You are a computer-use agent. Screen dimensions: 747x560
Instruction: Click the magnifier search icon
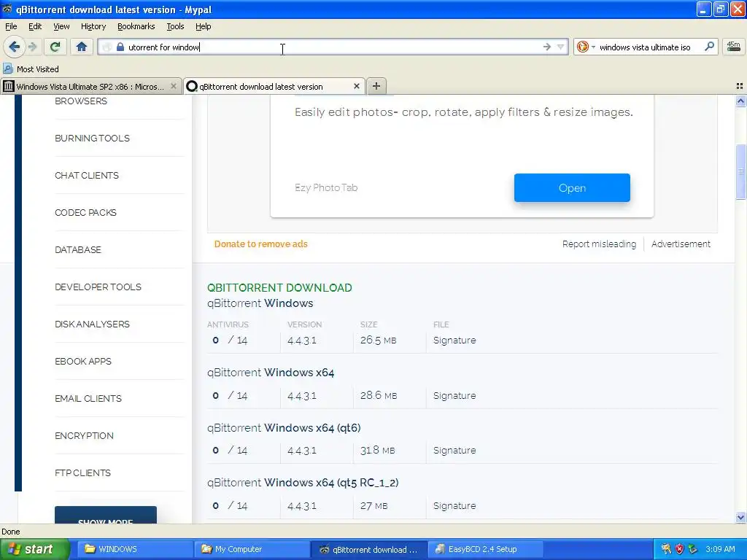[x=709, y=46]
